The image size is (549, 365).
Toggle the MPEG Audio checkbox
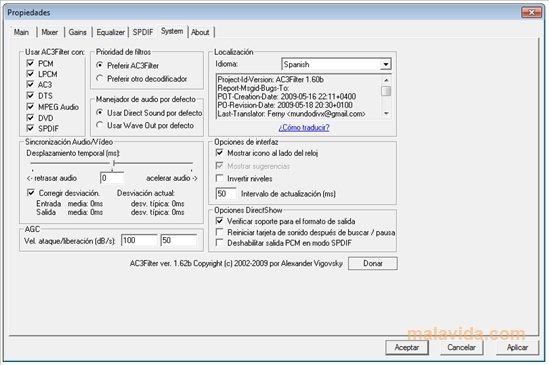pos(30,107)
